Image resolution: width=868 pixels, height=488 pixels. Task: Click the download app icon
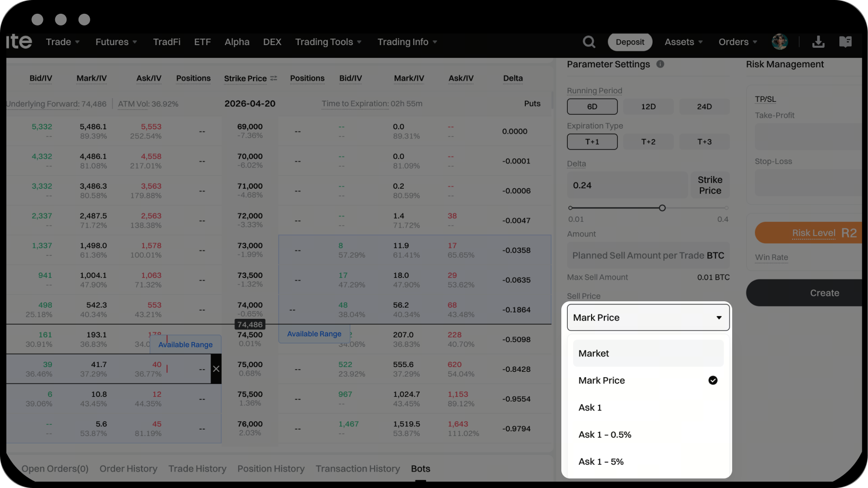(x=818, y=42)
